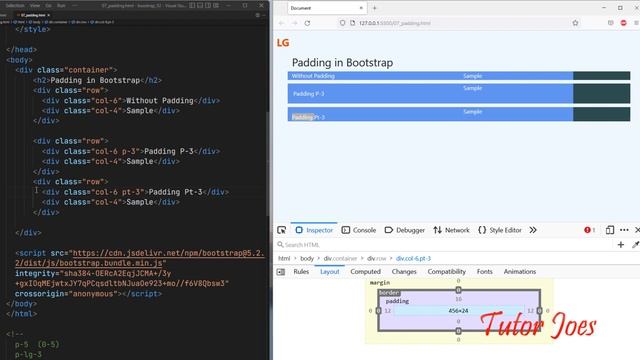Click the browser address bar URL

[x=395, y=23]
